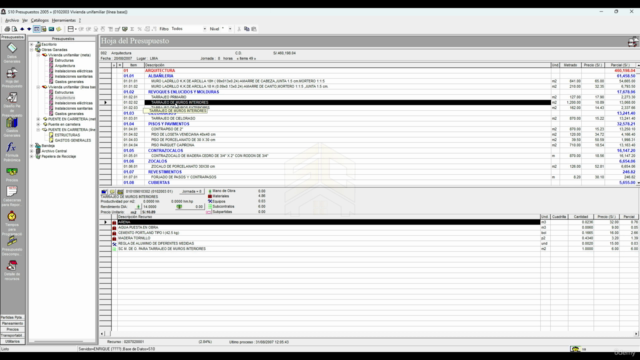Image resolution: width=640 pixels, height=360 pixels.
Task: Click the green money toolbar icon
Action: tap(125, 29)
